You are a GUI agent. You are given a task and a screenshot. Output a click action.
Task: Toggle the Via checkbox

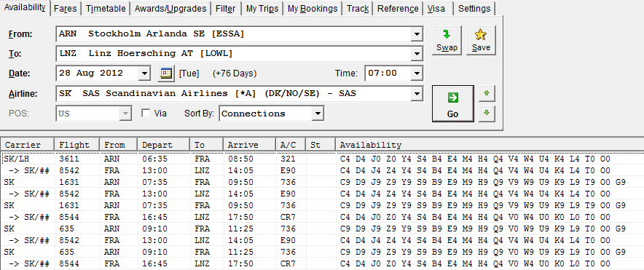click(x=146, y=114)
